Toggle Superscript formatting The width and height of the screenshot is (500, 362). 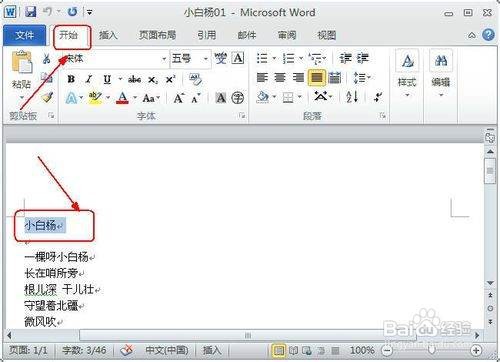[170, 79]
